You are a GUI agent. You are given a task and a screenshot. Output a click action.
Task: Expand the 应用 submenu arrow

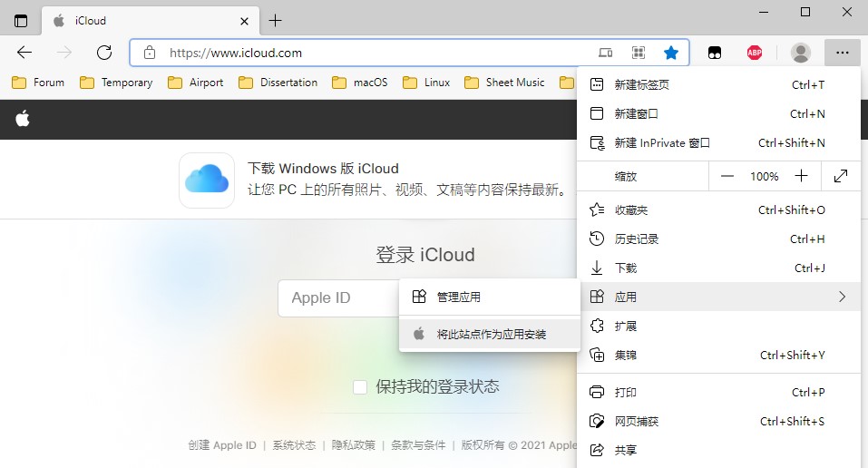(x=842, y=297)
